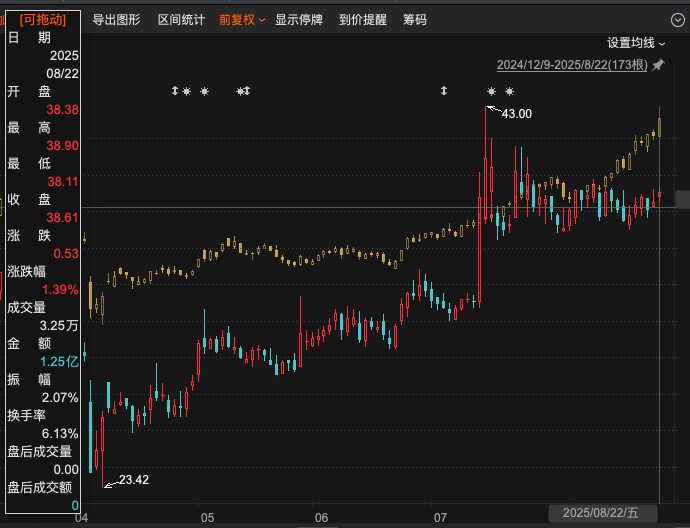Click the [可拖动] draggable panel header

43,19
